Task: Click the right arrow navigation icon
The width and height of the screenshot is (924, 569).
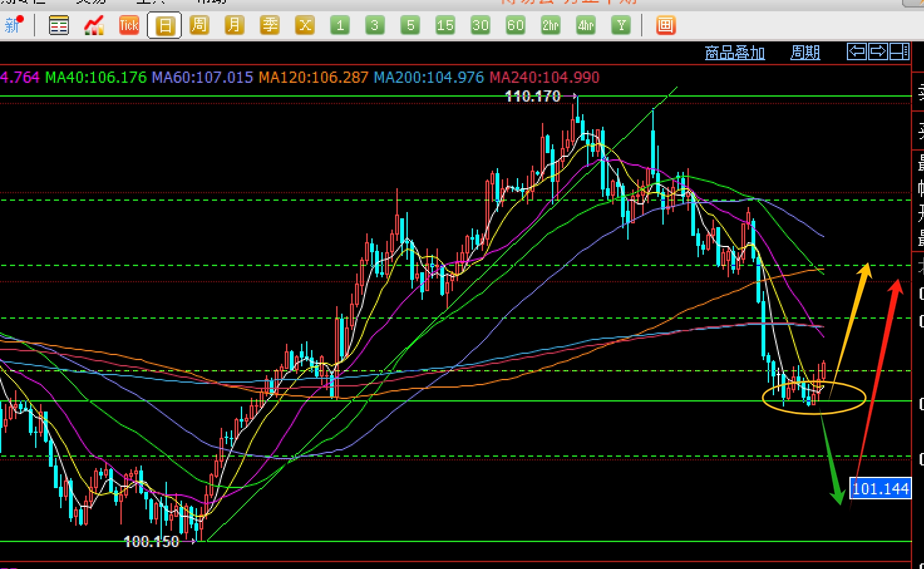Action: pos(878,51)
